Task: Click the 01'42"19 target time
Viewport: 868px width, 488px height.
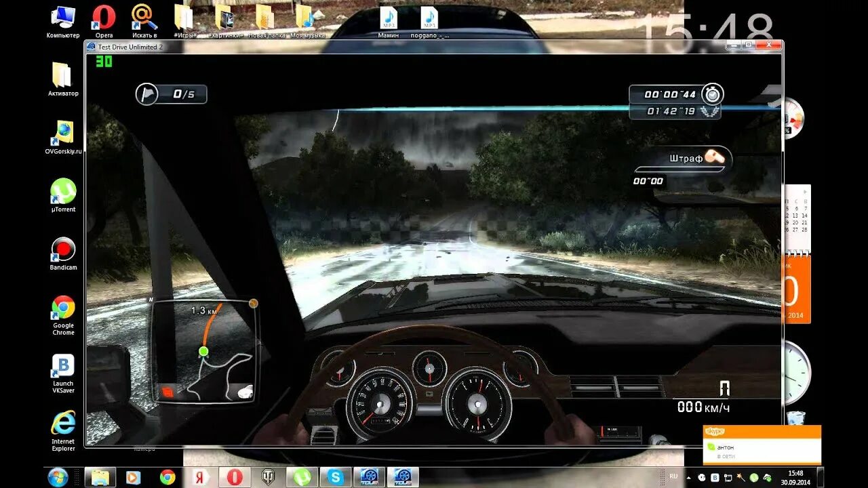Action: tap(671, 111)
